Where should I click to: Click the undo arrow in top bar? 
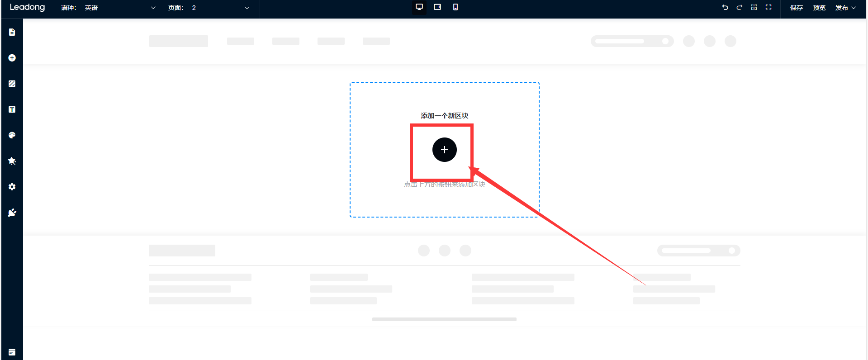coord(725,7)
